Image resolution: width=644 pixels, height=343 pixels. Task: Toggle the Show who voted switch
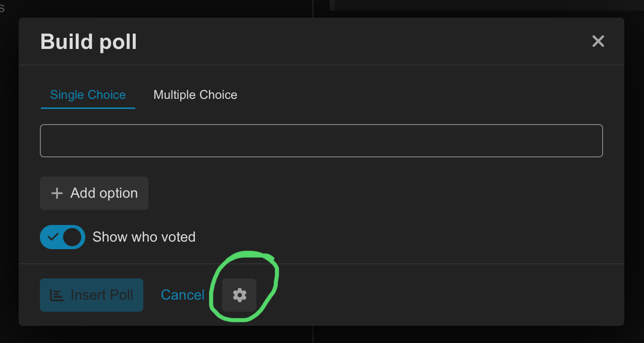tap(63, 237)
